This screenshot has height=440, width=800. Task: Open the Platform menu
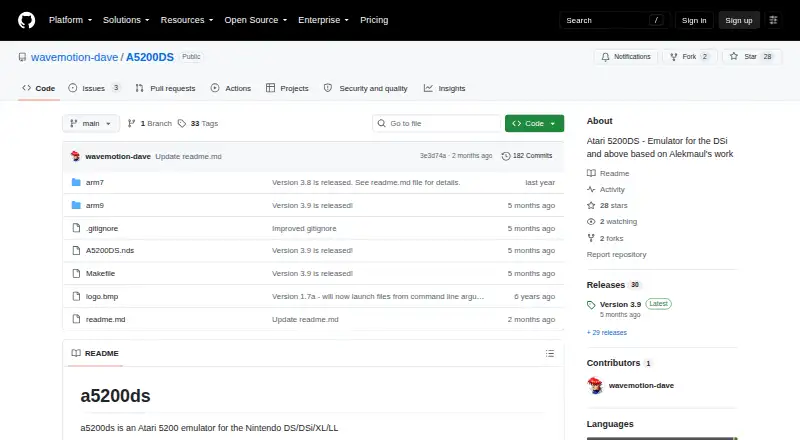(70, 20)
